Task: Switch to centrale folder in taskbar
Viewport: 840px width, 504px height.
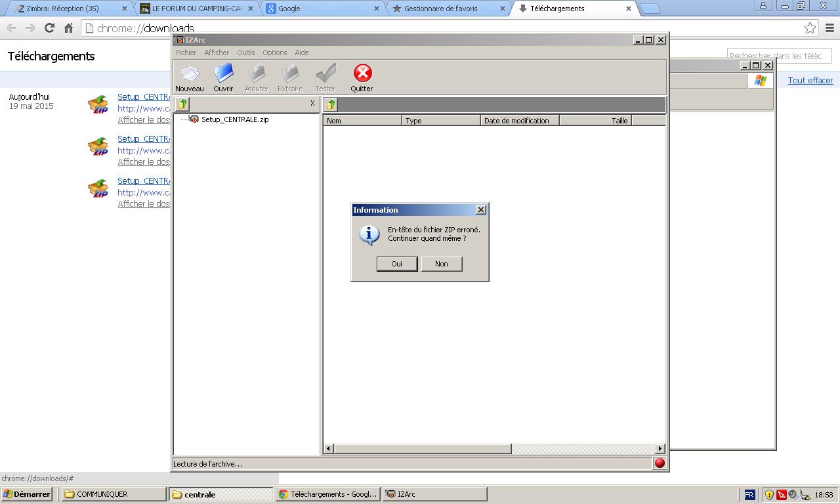Action: tap(222, 494)
